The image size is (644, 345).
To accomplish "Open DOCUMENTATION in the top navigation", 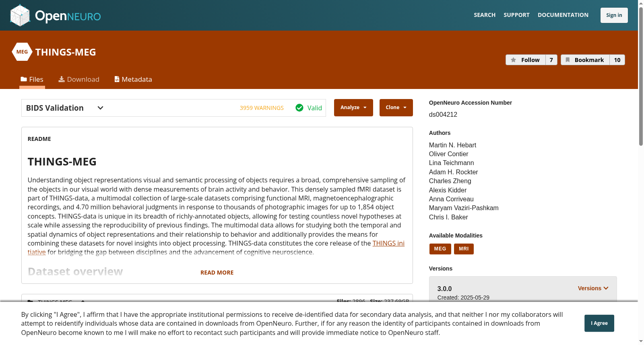I will (x=563, y=15).
